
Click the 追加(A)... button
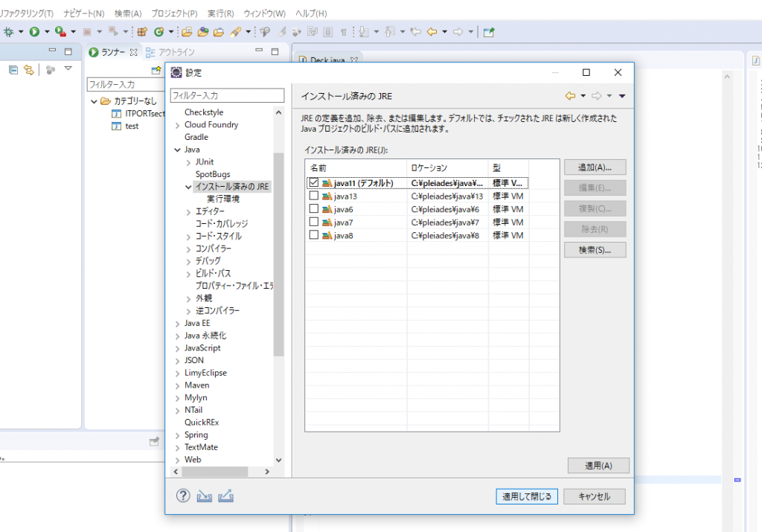click(595, 167)
